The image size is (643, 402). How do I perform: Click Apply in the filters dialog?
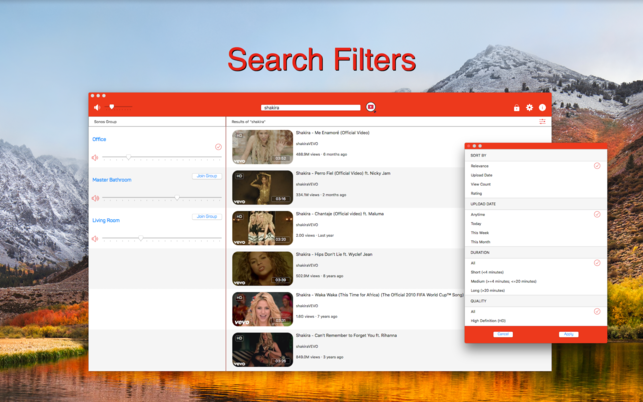[569, 334]
